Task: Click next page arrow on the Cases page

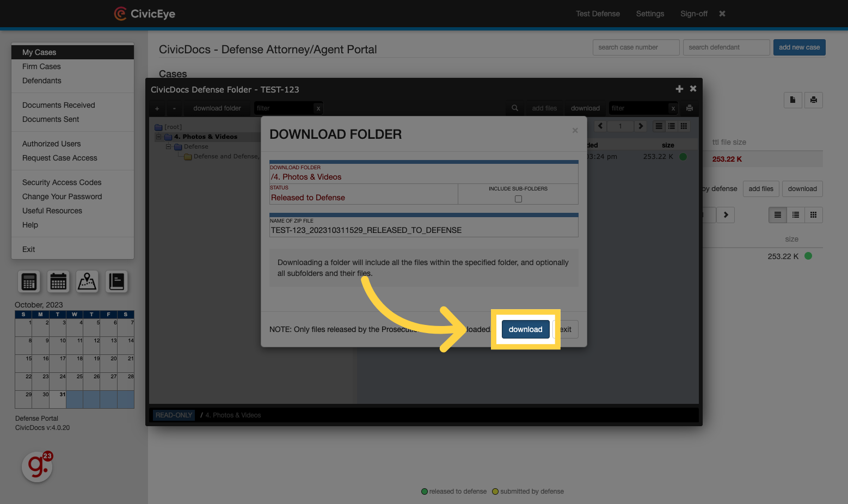Action: click(726, 215)
